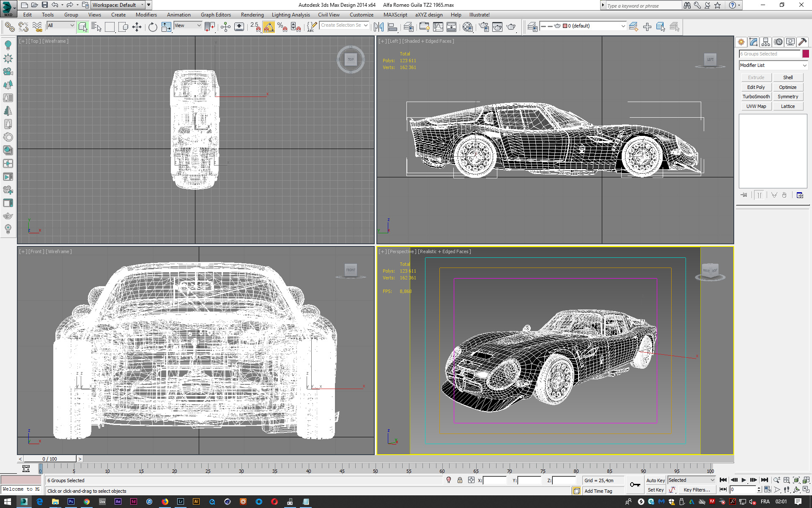Screen dimensions: 812x508
Task: Toggle the Spinner Snap button
Action: point(296,27)
